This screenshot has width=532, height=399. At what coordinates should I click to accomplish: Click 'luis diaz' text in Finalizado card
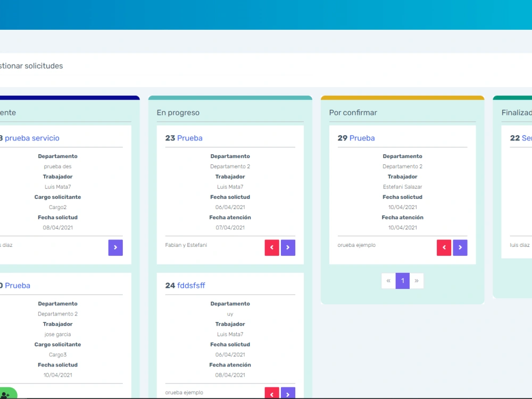519,245
